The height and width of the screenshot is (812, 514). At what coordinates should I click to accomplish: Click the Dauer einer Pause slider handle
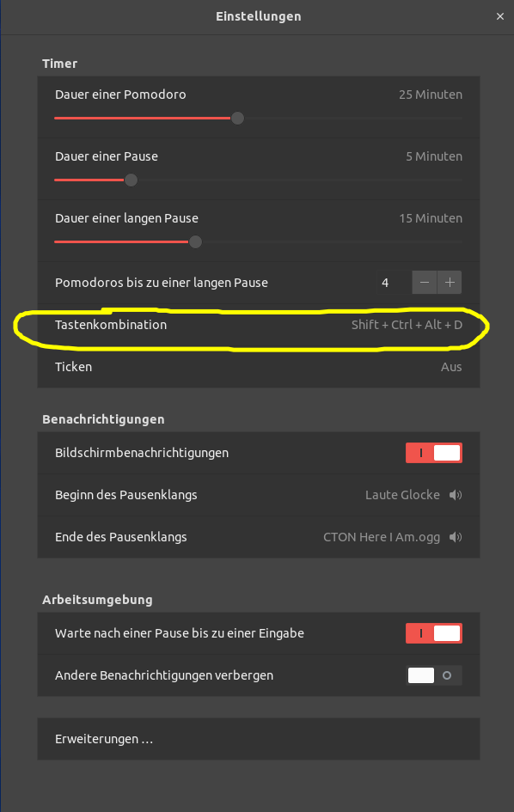tap(130, 180)
